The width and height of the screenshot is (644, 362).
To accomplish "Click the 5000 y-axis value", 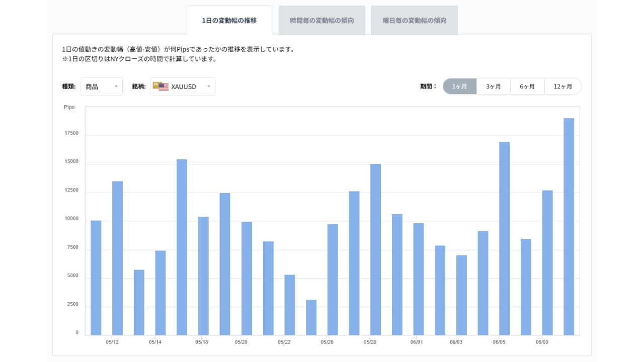I will pyautogui.click(x=72, y=276).
